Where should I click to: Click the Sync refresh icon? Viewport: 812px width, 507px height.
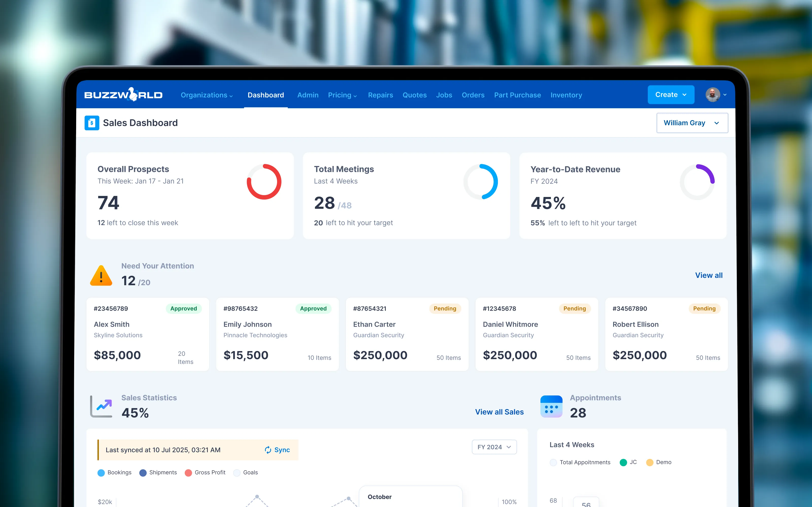click(x=268, y=450)
